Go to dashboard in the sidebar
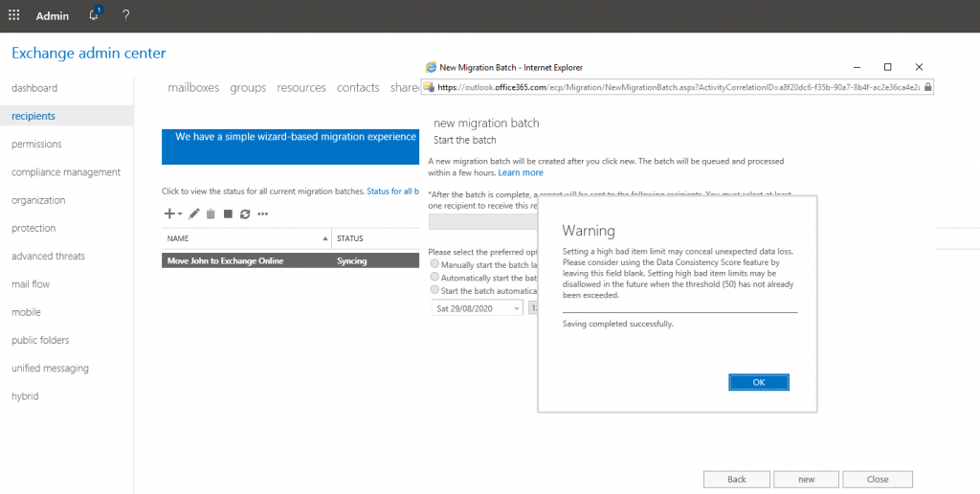Image resolution: width=980 pixels, height=494 pixels. coord(34,88)
